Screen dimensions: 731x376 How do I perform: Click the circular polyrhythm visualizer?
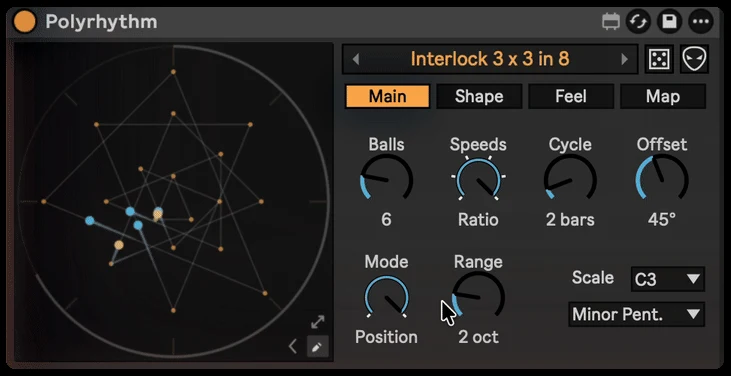[x=173, y=202]
